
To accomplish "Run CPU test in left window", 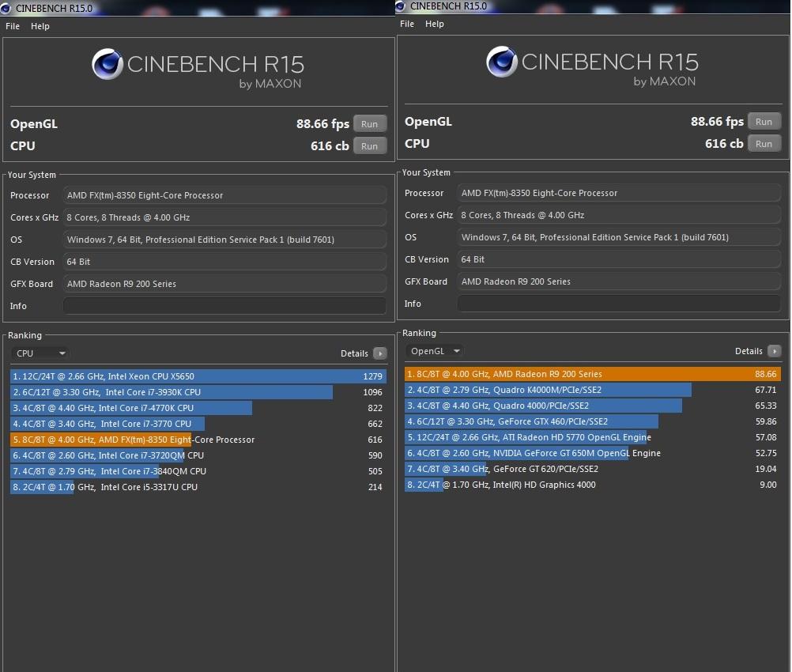I will tap(370, 146).
